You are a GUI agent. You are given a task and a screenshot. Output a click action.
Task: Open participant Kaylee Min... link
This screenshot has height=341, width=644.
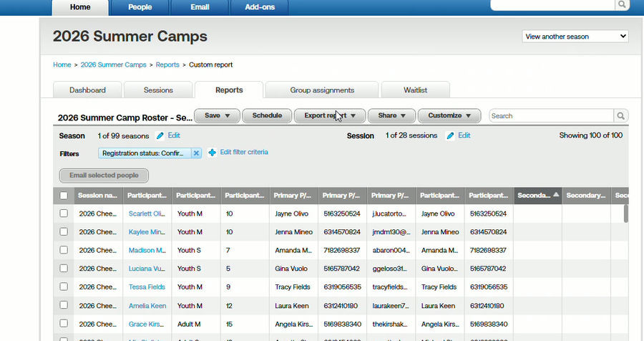[x=147, y=232]
